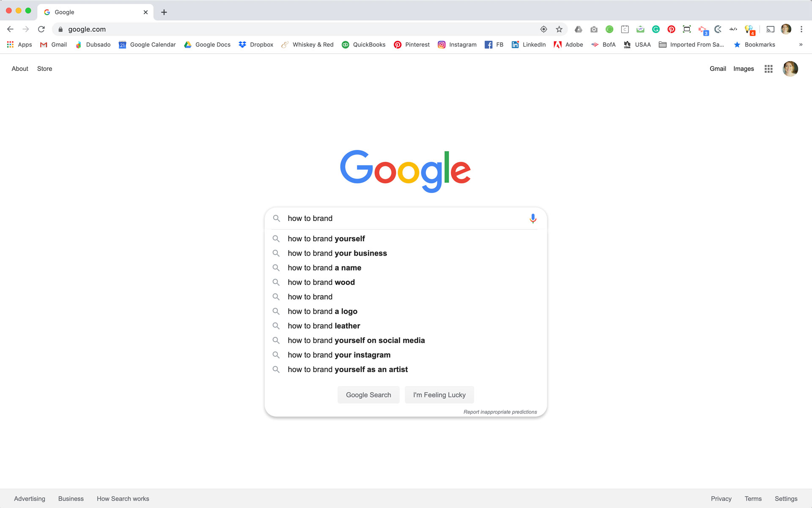Expand Bookmarks bar overflow chevron
This screenshot has height=508, width=812.
click(801, 44)
